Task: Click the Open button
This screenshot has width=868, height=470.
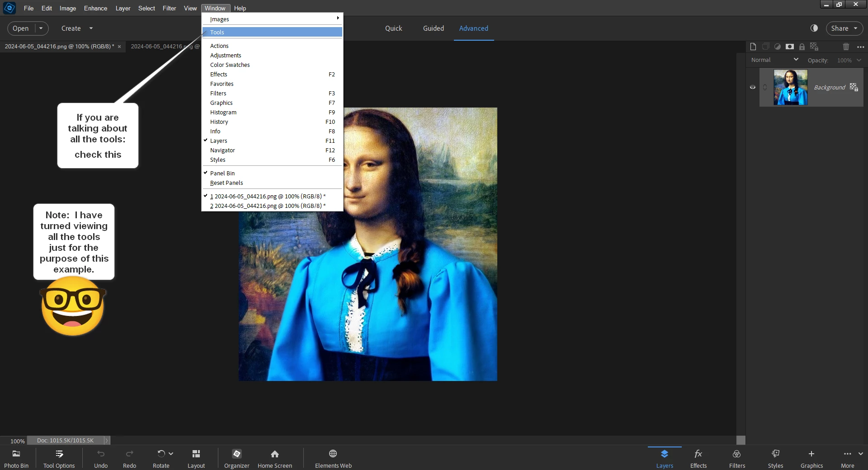Action: (x=21, y=28)
